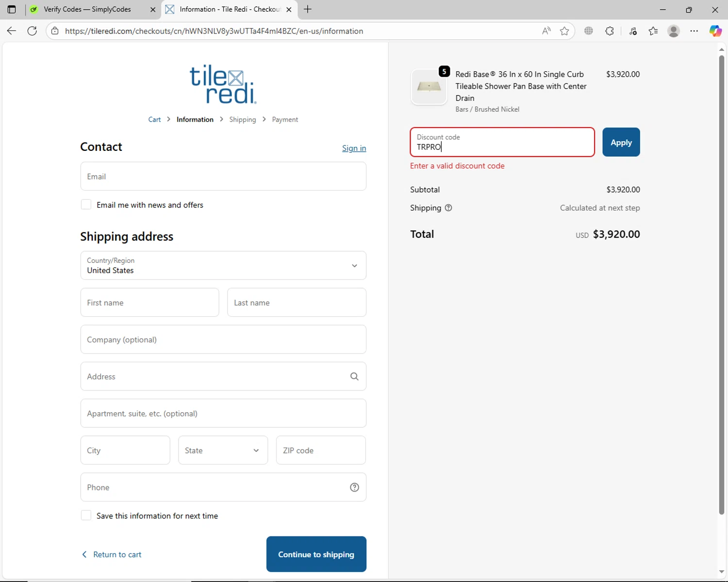Select Information breadcrumb step
This screenshot has height=582, width=728.
[x=195, y=119]
